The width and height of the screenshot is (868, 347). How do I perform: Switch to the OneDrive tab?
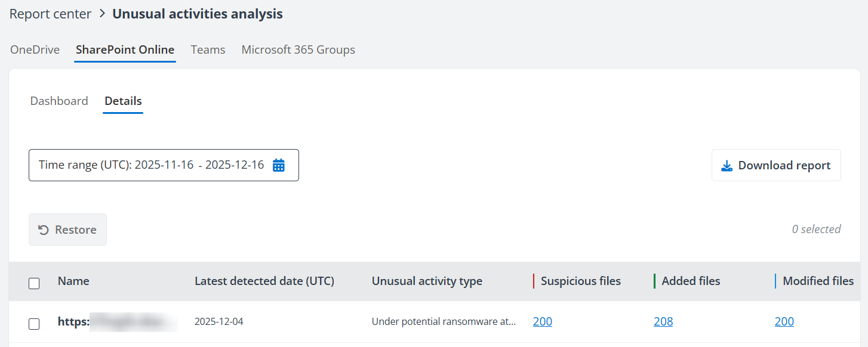(x=35, y=50)
